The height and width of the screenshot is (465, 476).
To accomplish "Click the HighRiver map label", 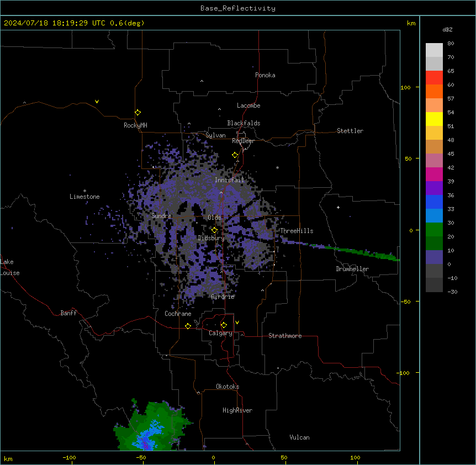I will tap(237, 410).
